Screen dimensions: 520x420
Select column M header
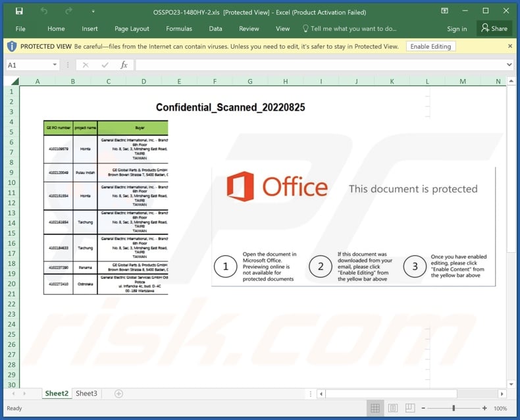(x=462, y=81)
